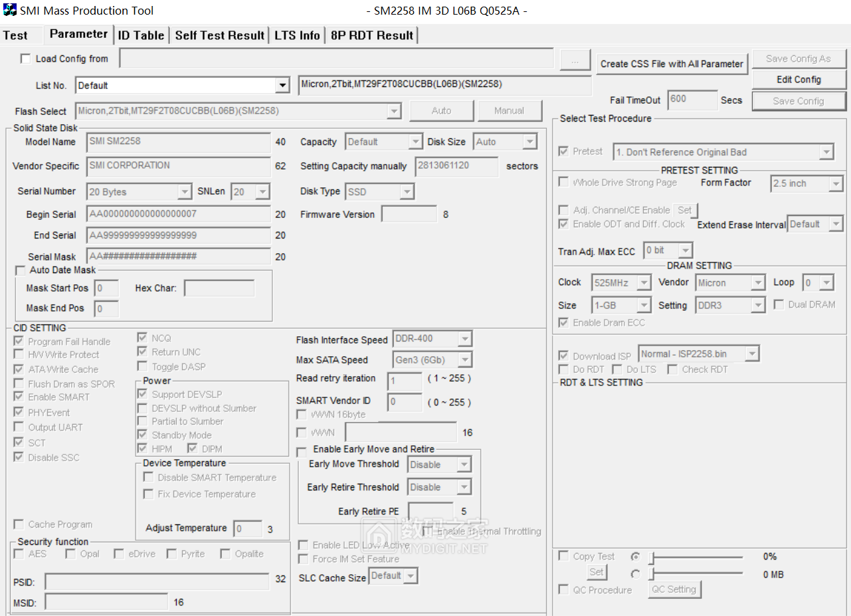
Task: Open the Don't Reference Original Bad dropdown
Action: [723, 152]
